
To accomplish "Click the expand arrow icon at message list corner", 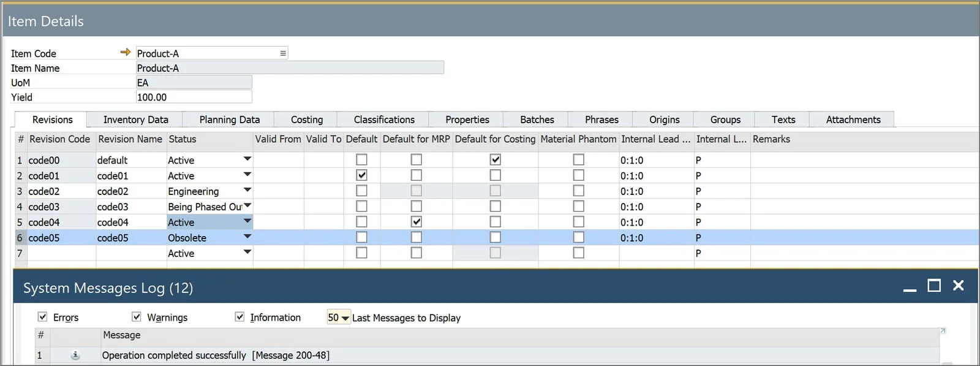I will (x=943, y=331).
